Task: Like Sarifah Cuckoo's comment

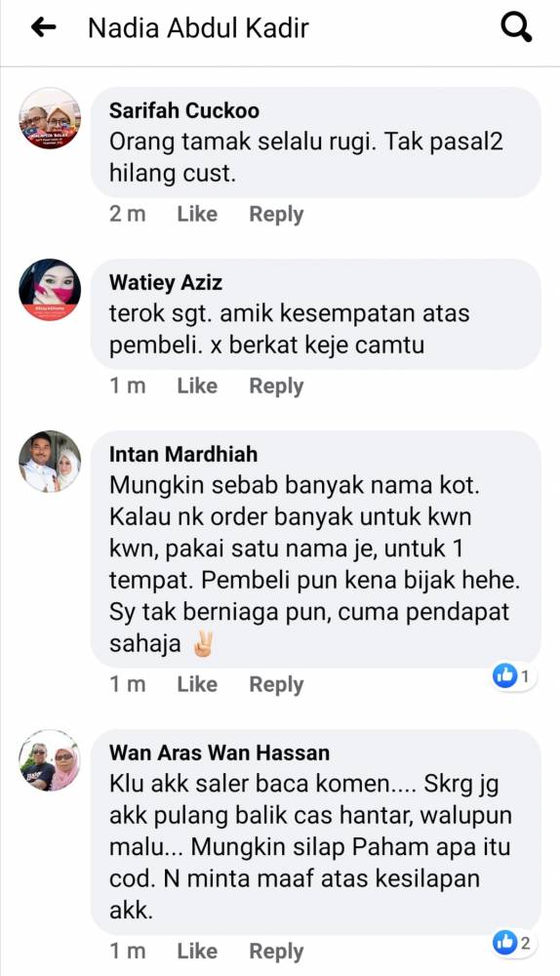Action: pyautogui.click(x=197, y=214)
